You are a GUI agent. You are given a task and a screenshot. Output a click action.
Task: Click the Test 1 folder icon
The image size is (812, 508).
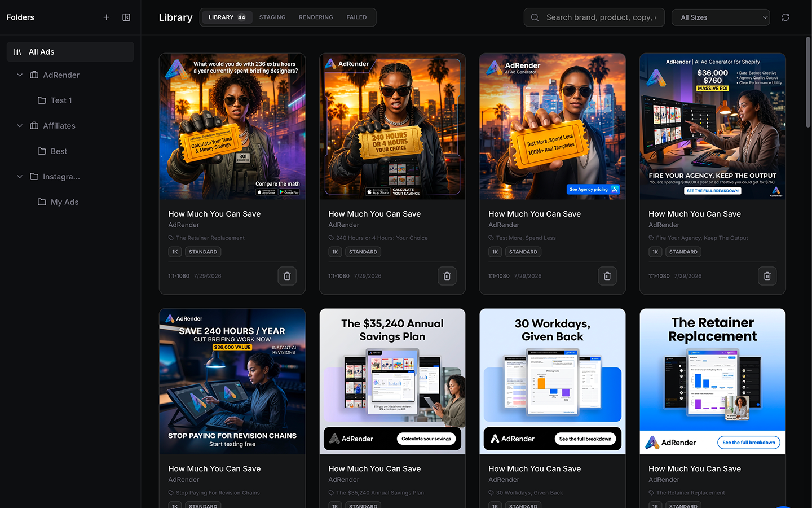[42, 100]
